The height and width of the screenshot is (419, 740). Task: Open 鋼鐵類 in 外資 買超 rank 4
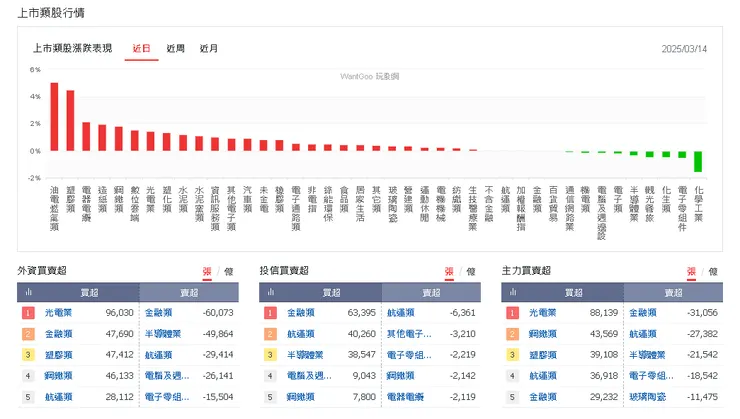[59, 376]
